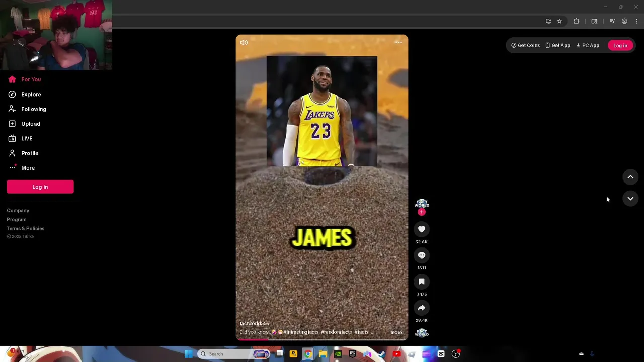Go to the previous video with up chevron
Screen dimensions: 644x362
630,177
